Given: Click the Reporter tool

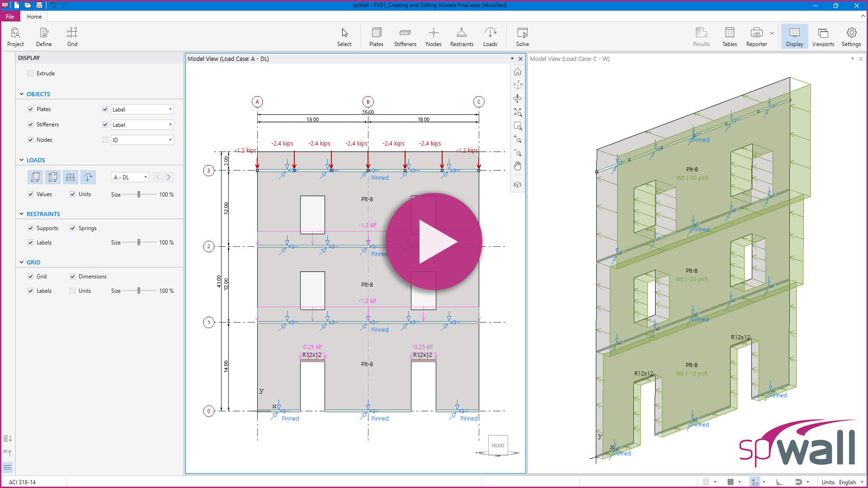Looking at the screenshot, I should 756,37.
